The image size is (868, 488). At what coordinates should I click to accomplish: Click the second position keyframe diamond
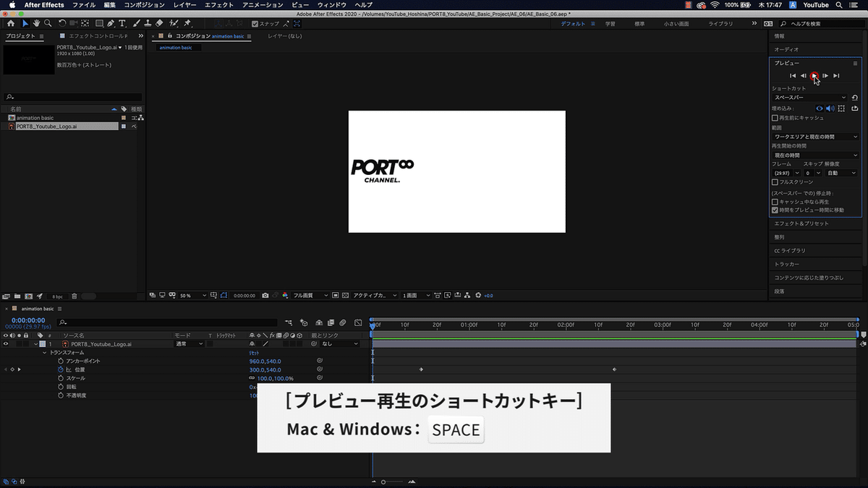(x=614, y=369)
